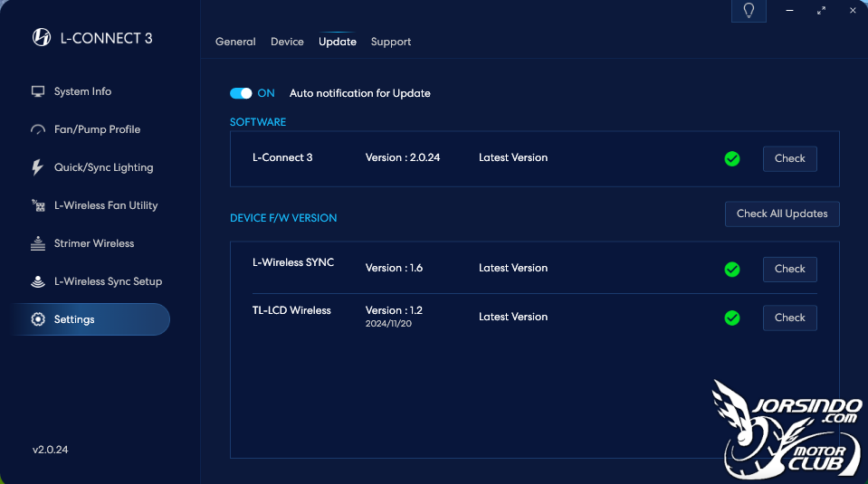Open L-Wireless Sync Setup
The image size is (868, 484).
(x=108, y=281)
